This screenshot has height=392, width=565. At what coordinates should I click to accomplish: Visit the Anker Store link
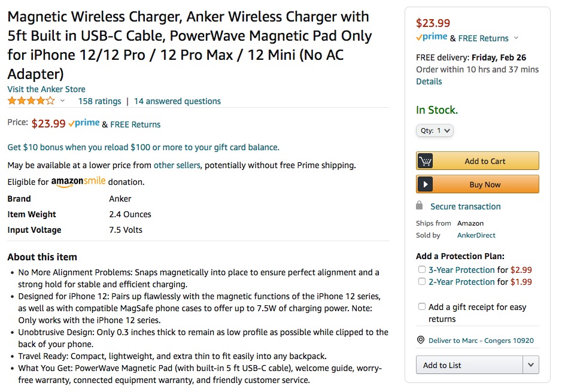(x=47, y=89)
